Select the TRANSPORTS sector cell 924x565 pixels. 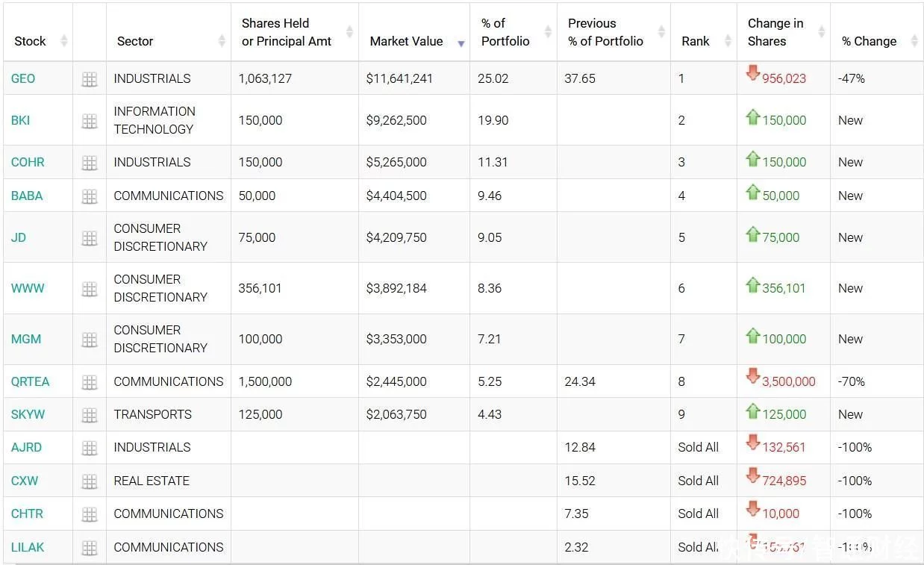[x=169, y=415]
